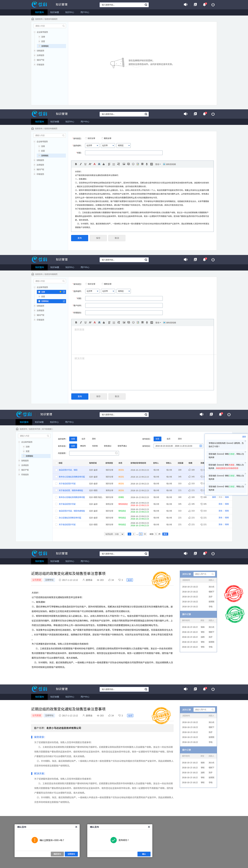Expand 财税服务 node on the empty-state page tree

coord(34,51)
